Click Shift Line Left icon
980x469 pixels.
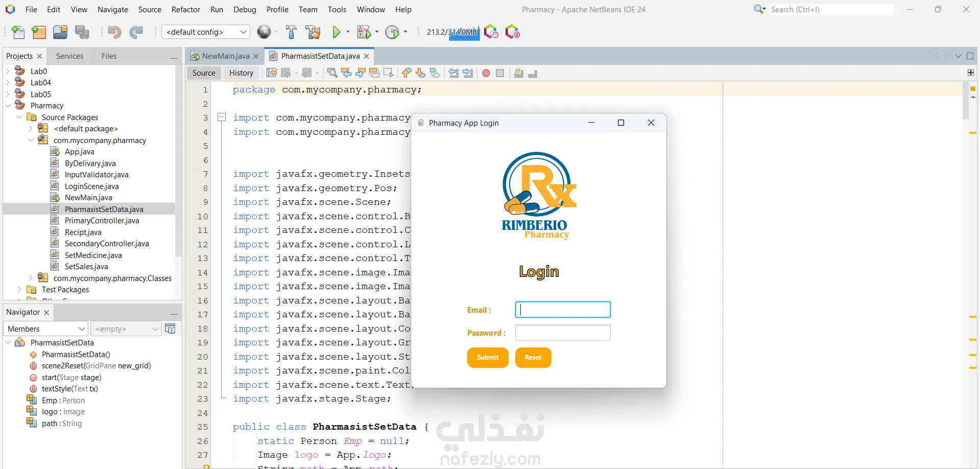pyautogui.click(x=453, y=73)
